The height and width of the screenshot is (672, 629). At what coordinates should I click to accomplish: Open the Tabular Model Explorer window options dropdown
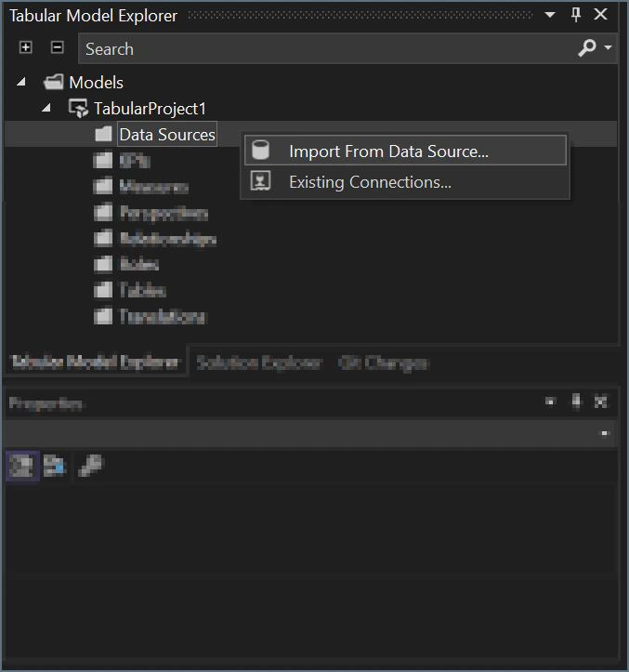pyautogui.click(x=550, y=15)
